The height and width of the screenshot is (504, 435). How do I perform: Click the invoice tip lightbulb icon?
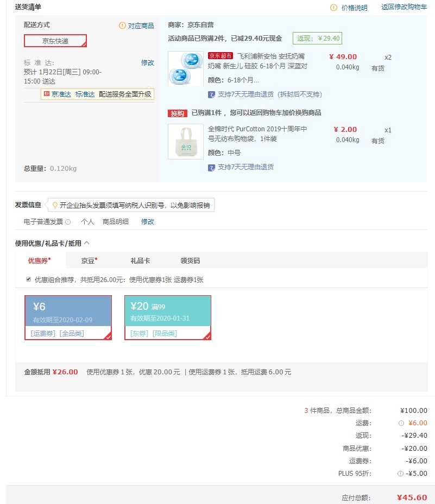pos(55,205)
